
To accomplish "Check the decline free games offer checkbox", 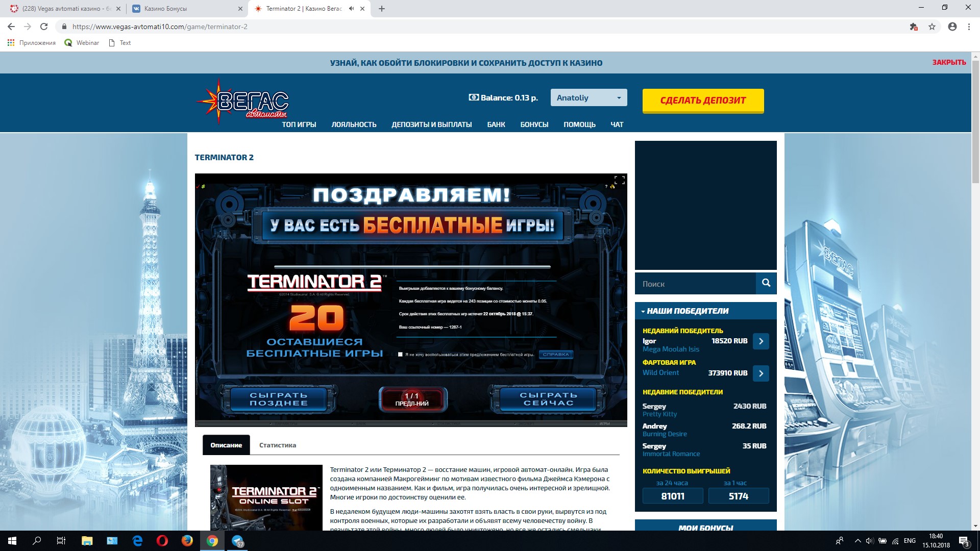I will point(401,354).
